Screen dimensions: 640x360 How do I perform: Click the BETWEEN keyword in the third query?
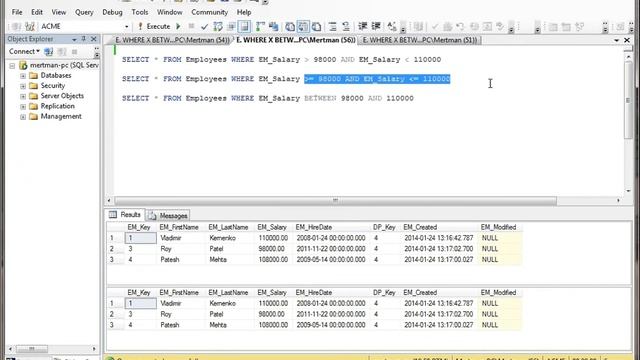[x=320, y=98]
